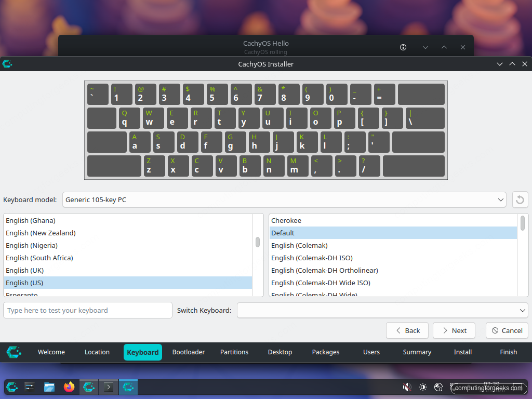This screenshot has width=532, height=399.
Task: Go to the Users step
Action: coord(371,352)
